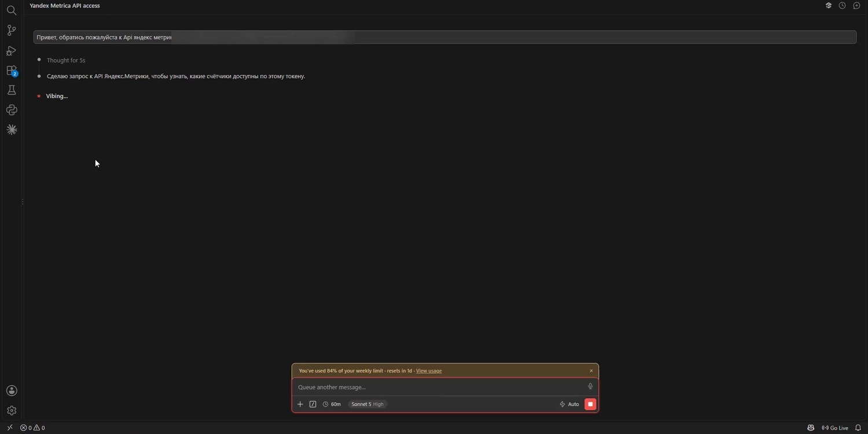Viewport: 868px width, 434px height.
Task: Open the Search view in the activity bar
Action: tap(12, 10)
